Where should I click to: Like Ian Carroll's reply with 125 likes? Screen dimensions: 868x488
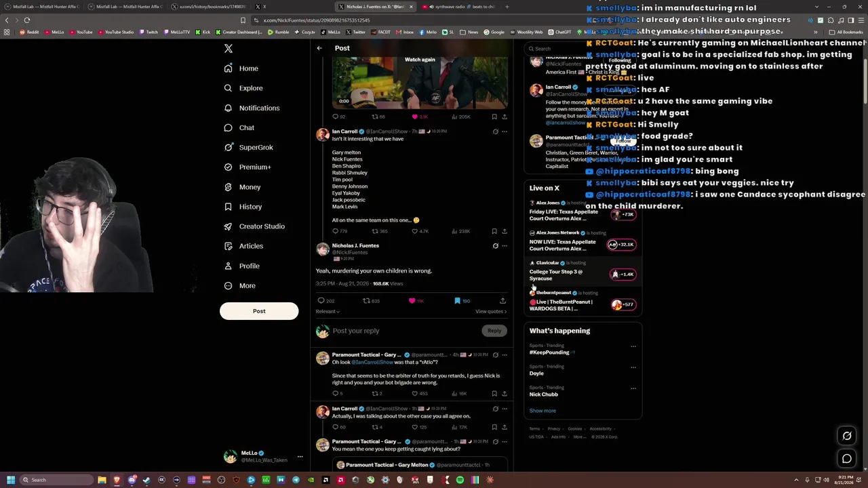pyautogui.click(x=415, y=428)
